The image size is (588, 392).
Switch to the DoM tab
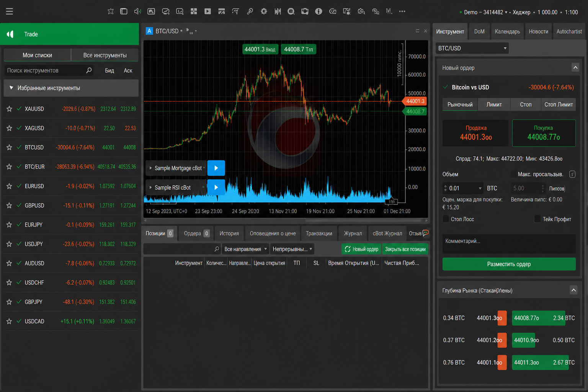click(x=479, y=31)
